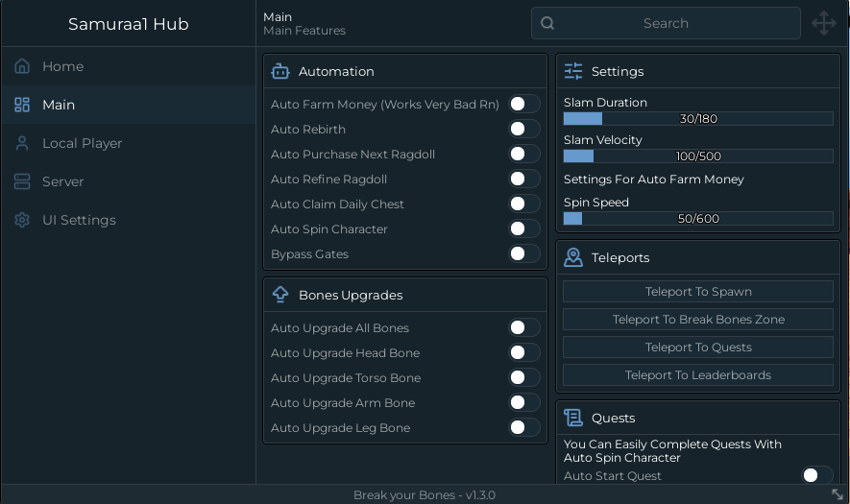The image size is (850, 504).
Task: Switch on Auto Upgrade Arm Bone
Action: (524, 402)
